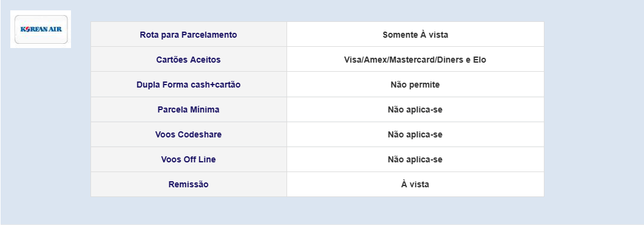Click the word Visa in accepted cards

(353, 60)
